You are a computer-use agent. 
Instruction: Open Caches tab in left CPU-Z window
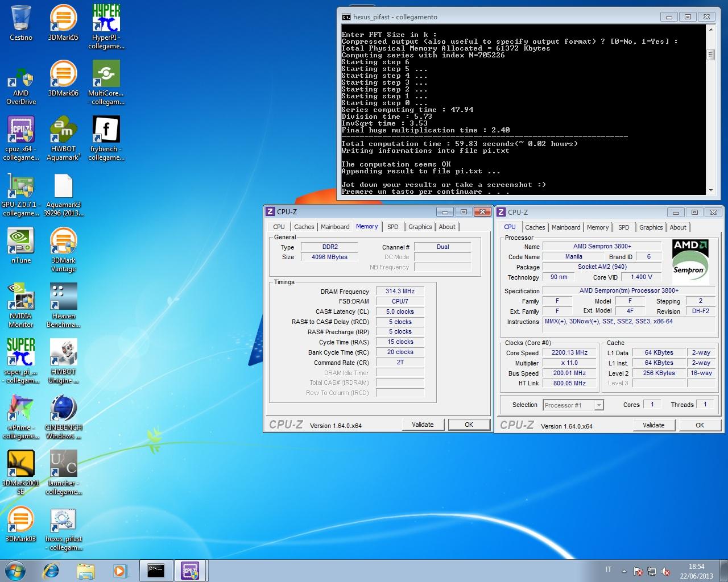click(x=304, y=227)
